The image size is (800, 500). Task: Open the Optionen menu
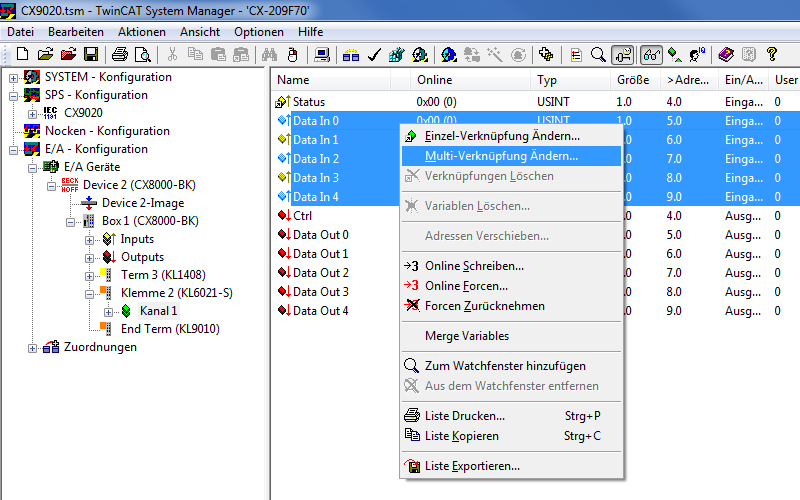(259, 32)
